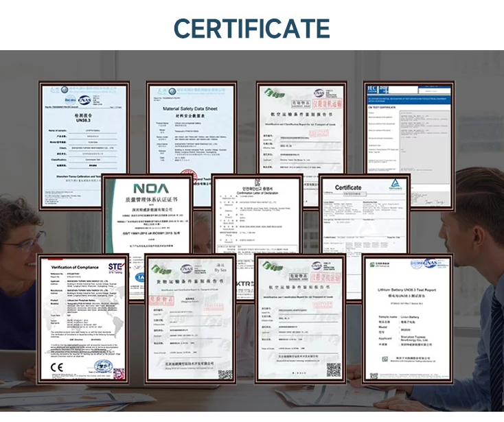Open the NOA quality management system certificate
Viewport: 504px width, 422px height.
[148, 214]
